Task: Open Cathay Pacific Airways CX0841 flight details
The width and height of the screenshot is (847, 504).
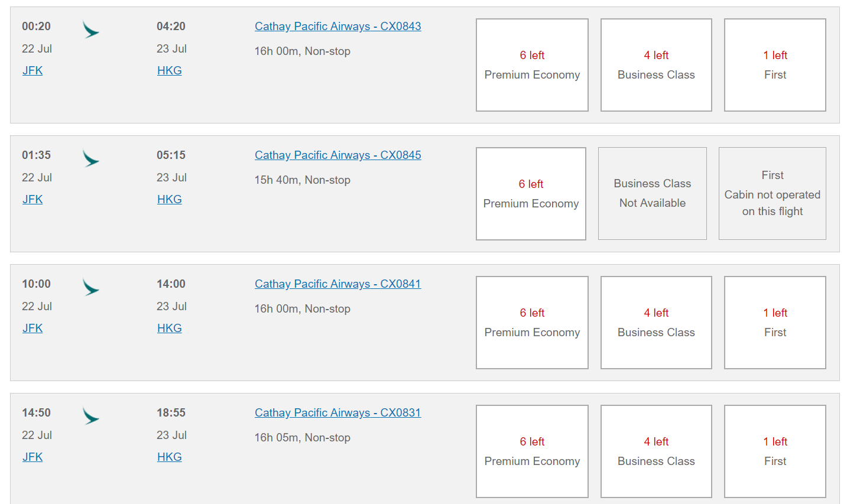Action: click(337, 284)
